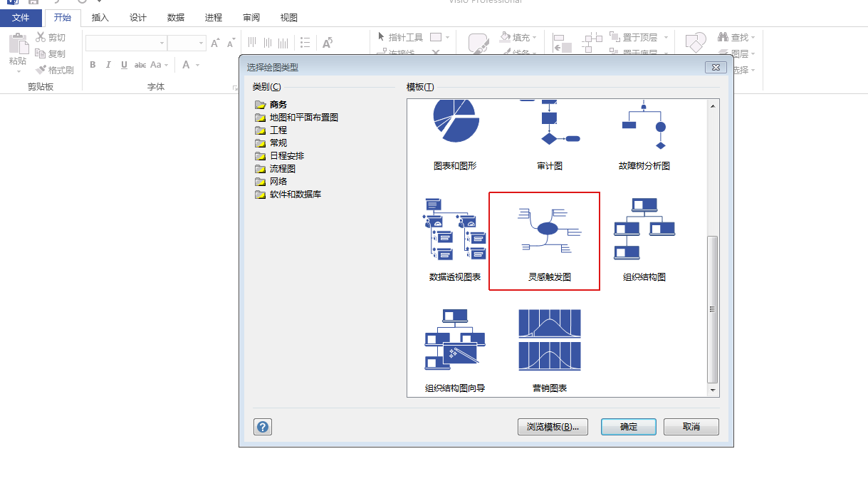The image size is (868, 481).
Task: Open the 字体 group dialog launcher
Action: tap(235, 88)
